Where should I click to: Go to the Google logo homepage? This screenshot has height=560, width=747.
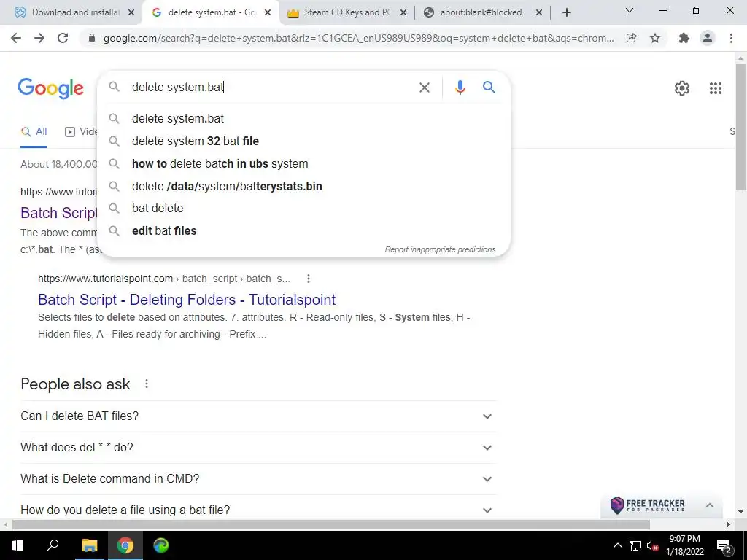[51, 88]
